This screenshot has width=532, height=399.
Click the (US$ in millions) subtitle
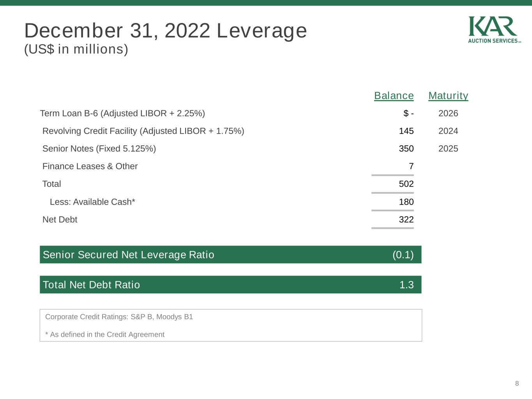tap(76, 49)
